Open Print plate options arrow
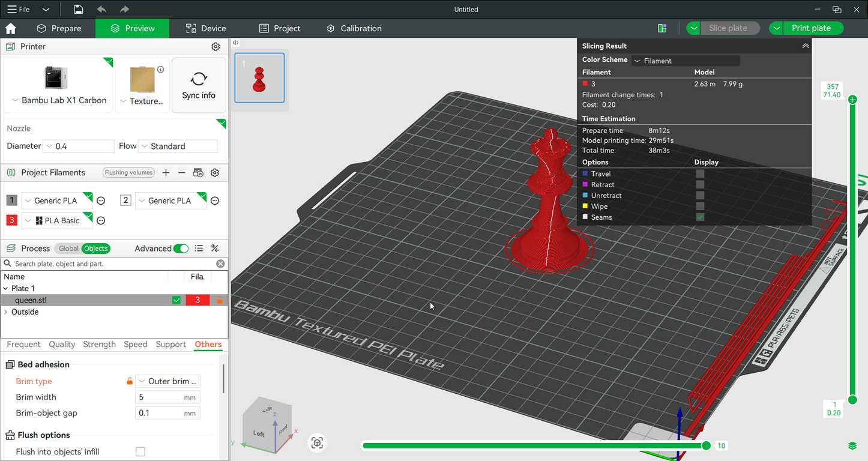The height and width of the screenshot is (461, 868). tap(777, 28)
